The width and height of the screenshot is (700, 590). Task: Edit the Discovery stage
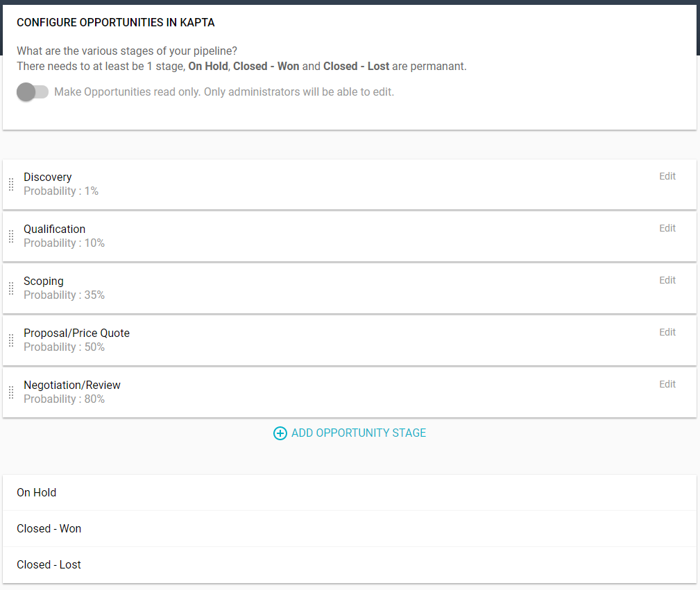(x=667, y=176)
